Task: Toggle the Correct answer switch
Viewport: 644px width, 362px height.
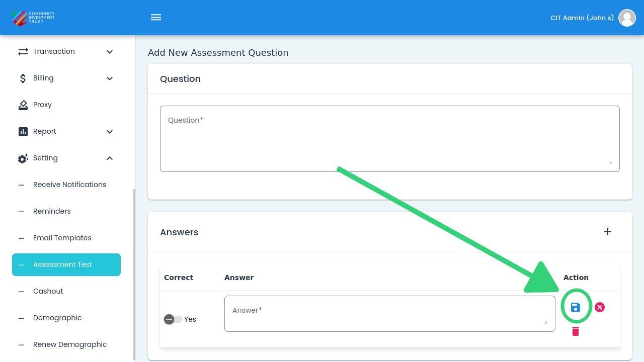Action: click(173, 319)
